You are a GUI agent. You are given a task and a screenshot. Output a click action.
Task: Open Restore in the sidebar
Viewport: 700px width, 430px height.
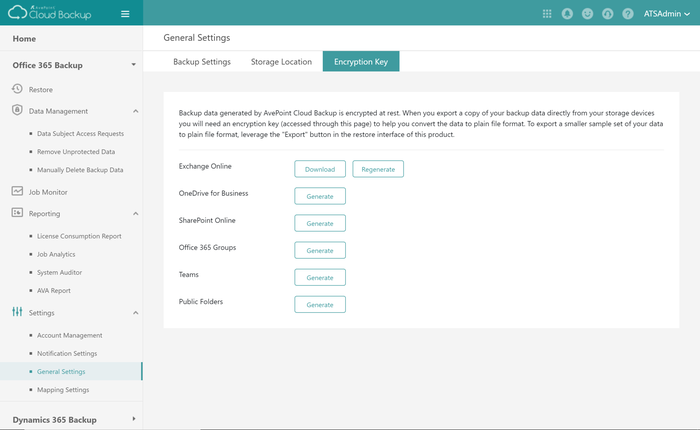point(41,90)
